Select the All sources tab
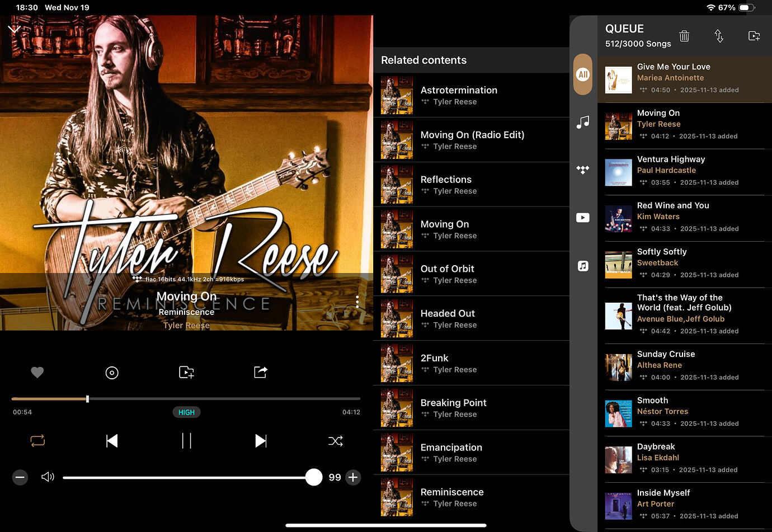 (x=583, y=74)
